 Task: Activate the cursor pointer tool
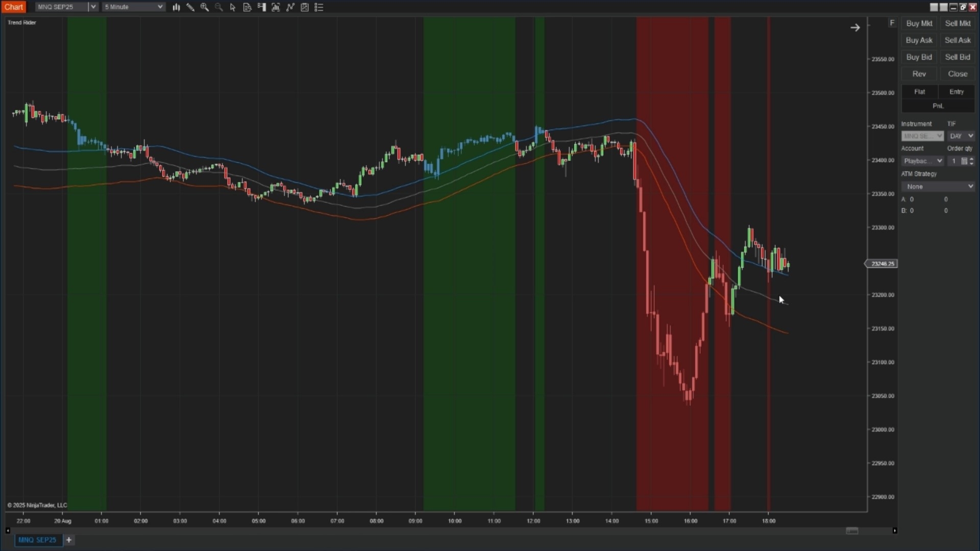pos(233,7)
